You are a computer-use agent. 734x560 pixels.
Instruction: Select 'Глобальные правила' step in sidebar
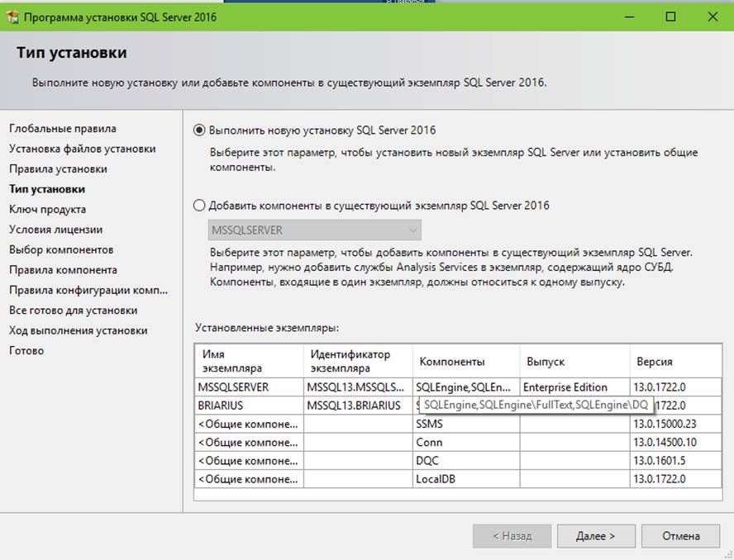point(63,129)
